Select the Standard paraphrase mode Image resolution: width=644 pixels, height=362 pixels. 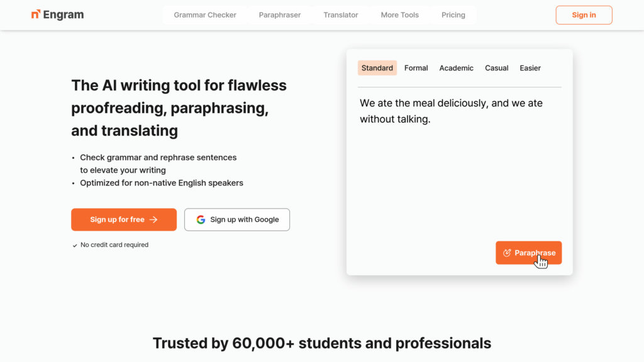click(377, 68)
